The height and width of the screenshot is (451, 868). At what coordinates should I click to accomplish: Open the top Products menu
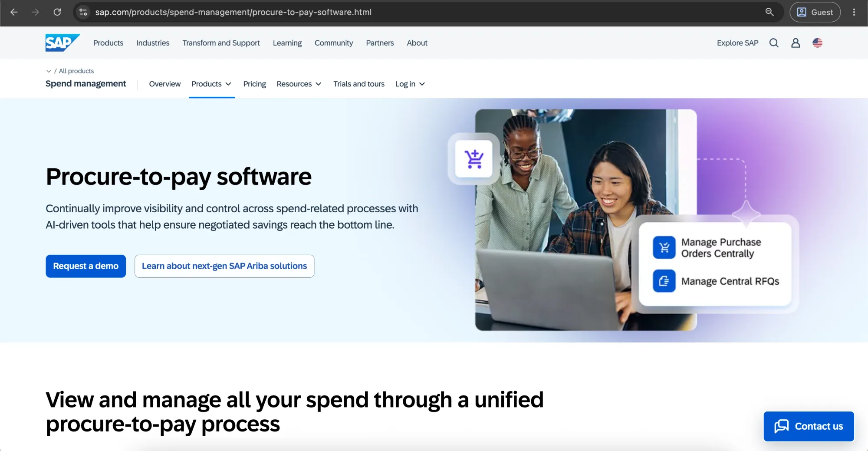pos(108,43)
